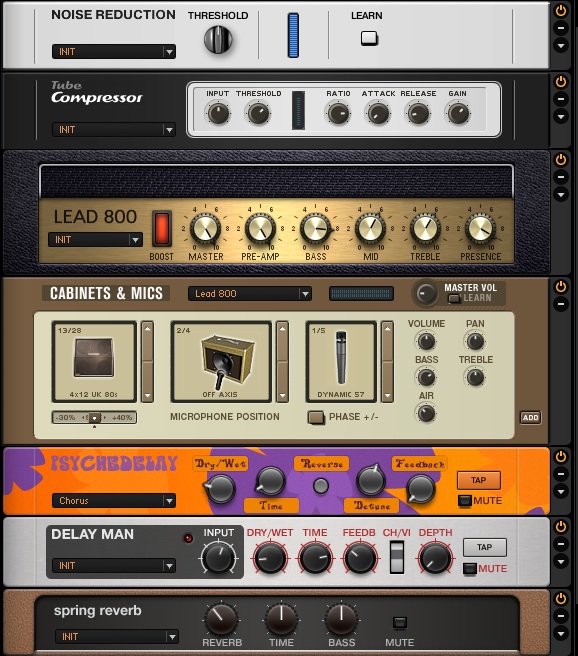Minimize the Lead 800 amp module
Screen dimensions: 578x656
pos(561,177)
